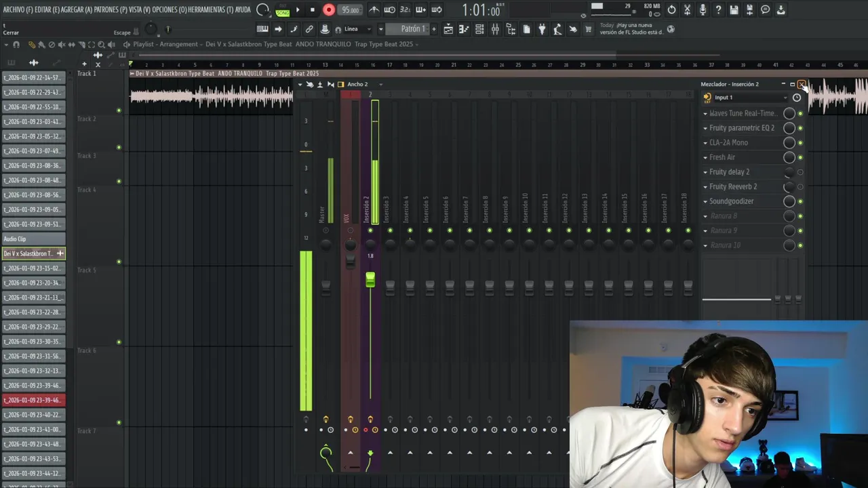This screenshot has width=868, height=488.
Task: Open help via the question mark icon
Action: [718, 9]
